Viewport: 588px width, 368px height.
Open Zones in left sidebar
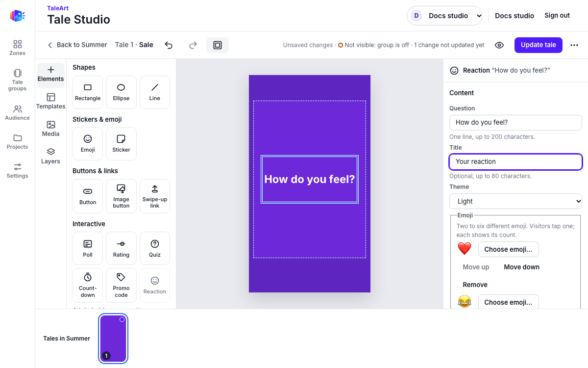[18, 48]
